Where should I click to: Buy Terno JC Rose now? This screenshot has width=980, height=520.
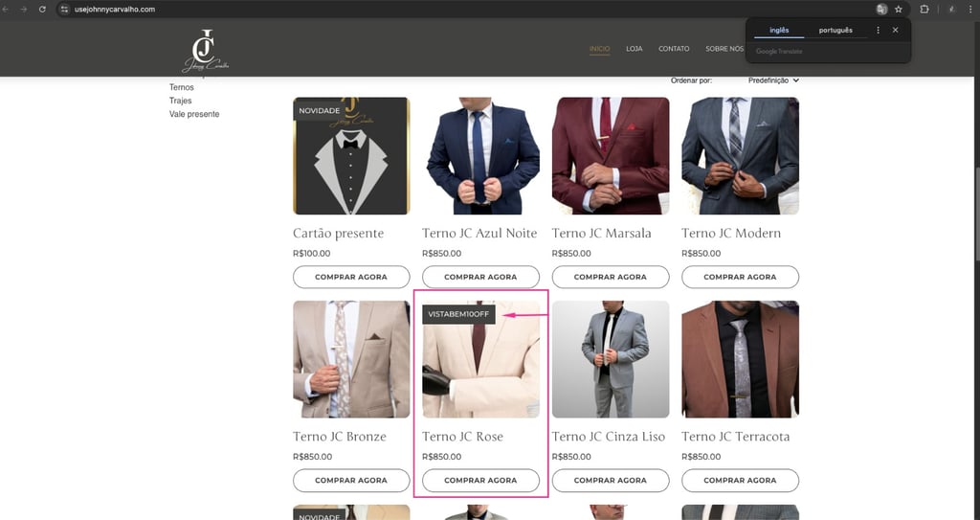coord(480,480)
